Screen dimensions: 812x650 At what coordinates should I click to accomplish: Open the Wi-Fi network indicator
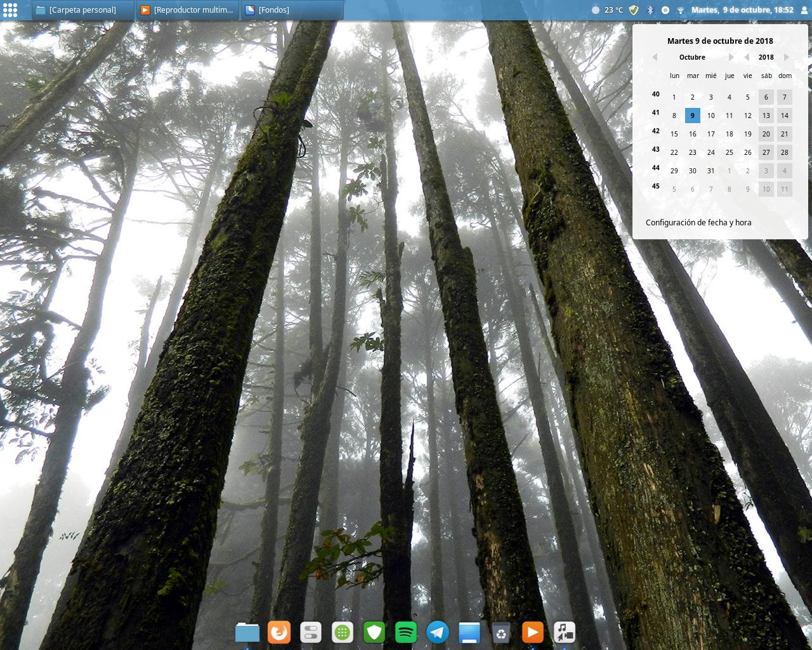[681, 10]
